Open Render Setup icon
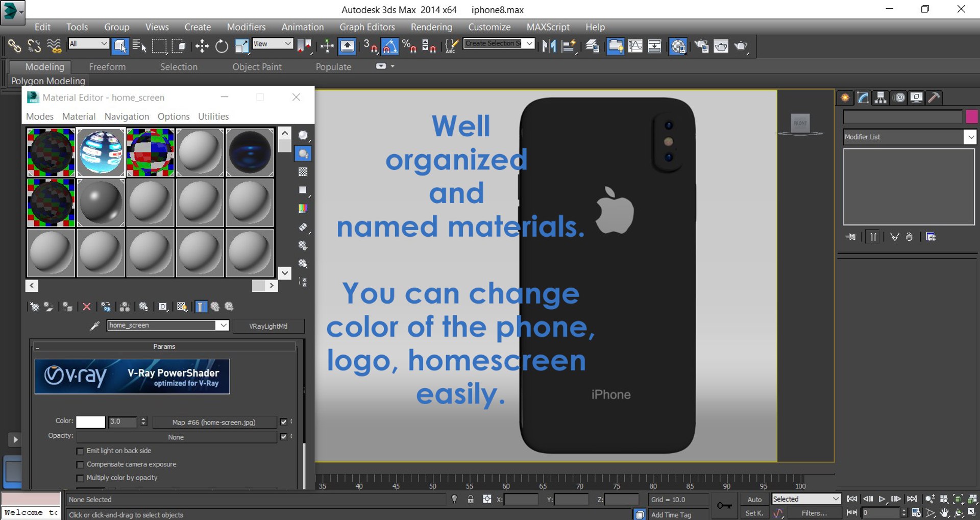The image size is (980, 520). (701, 46)
